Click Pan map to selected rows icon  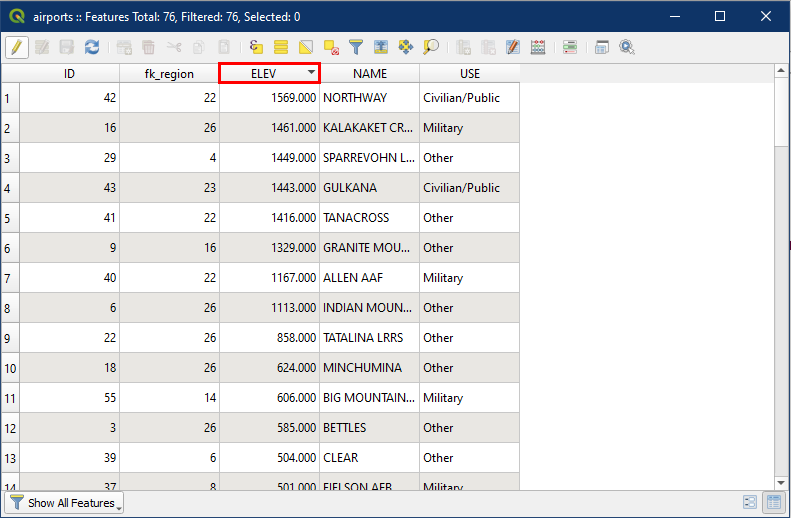coord(406,47)
